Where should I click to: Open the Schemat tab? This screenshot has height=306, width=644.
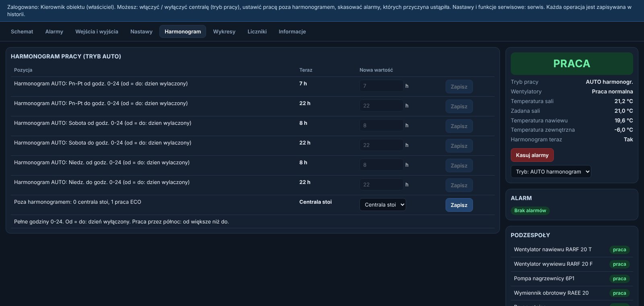pyautogui.click(x=22, y=31)
